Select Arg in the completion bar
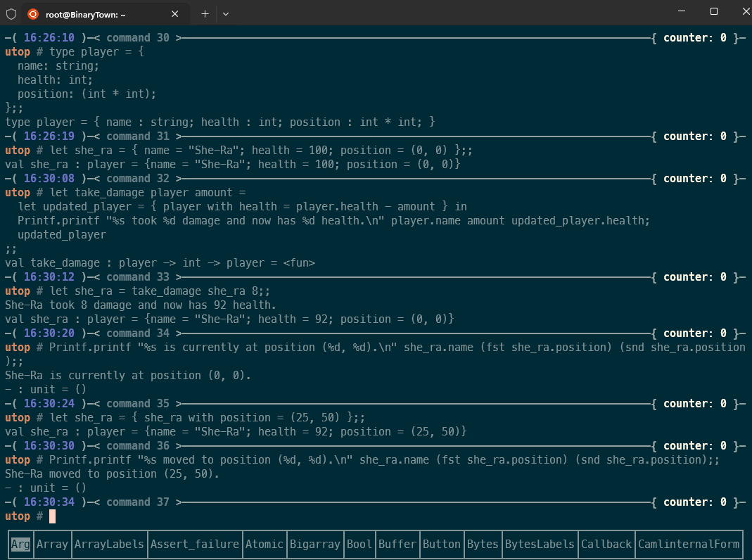The height and width of the screenshot is (560, 752). [x=20, y=544]
